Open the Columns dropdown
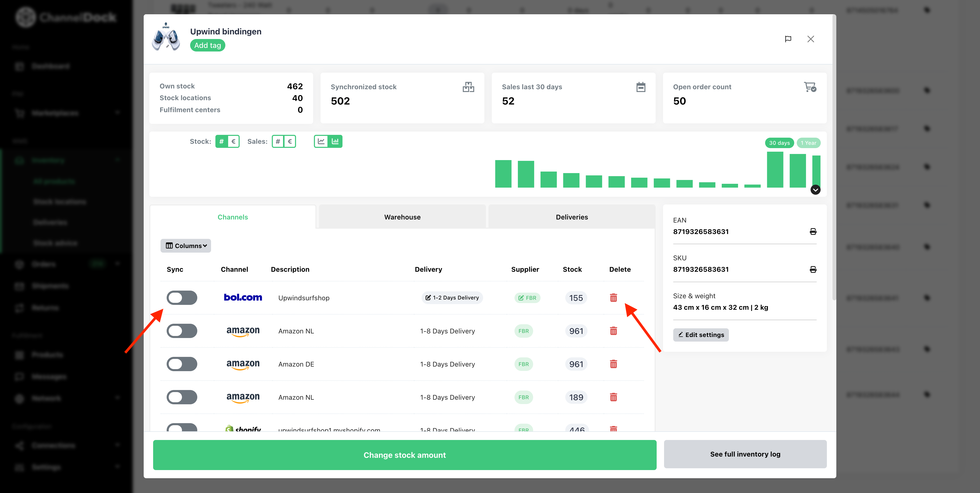980x493 pixels. click(186, 245)
